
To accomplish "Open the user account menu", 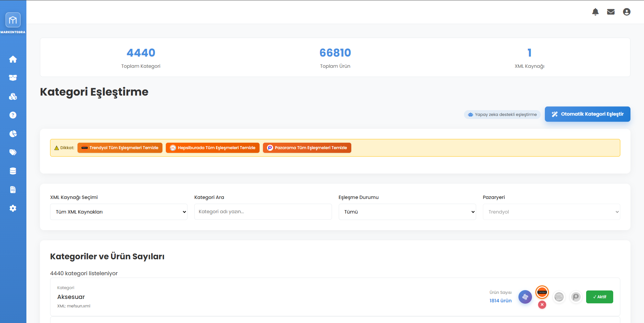I will tap(626, 12).
